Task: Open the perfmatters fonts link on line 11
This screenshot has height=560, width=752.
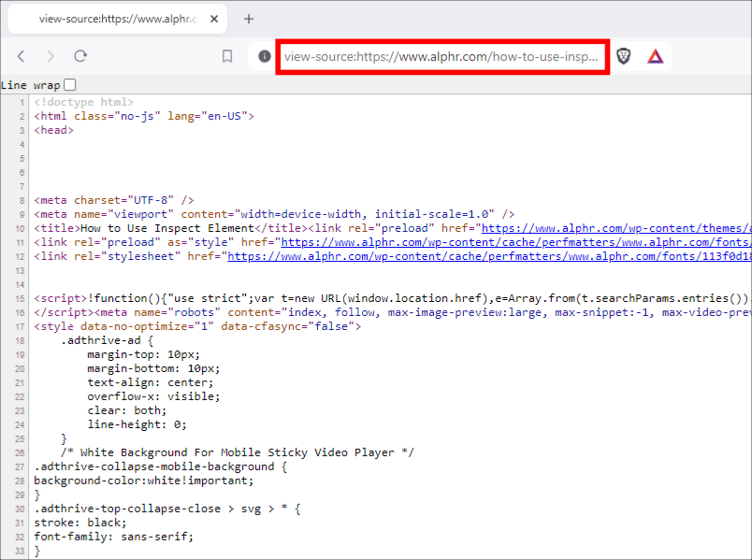Action: [516, 242]
